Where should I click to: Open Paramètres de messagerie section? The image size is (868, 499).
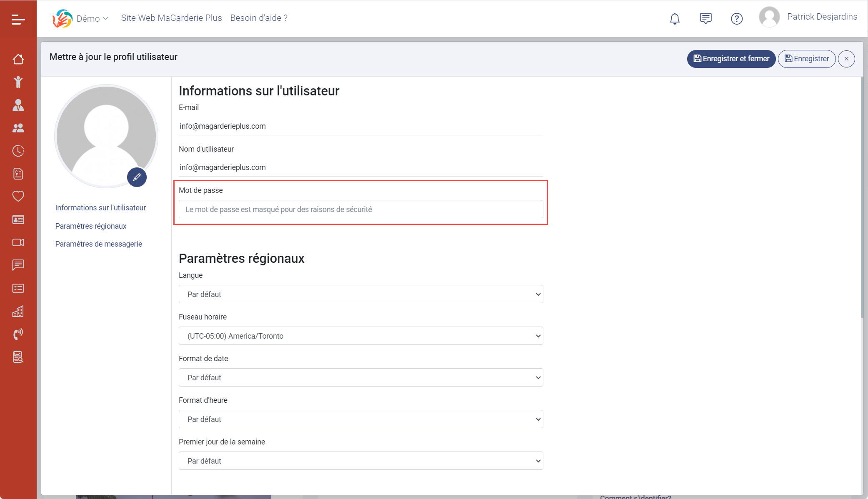click(x=98, y=244)
